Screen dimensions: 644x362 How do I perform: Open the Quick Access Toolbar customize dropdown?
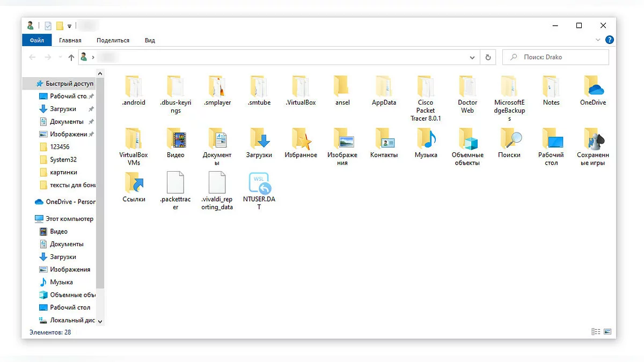69,26
